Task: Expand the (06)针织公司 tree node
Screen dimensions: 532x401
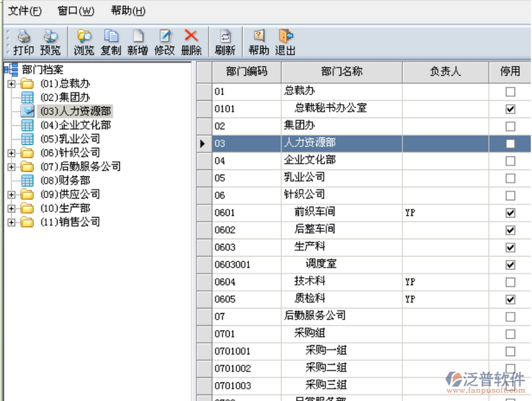Action: 11,153
